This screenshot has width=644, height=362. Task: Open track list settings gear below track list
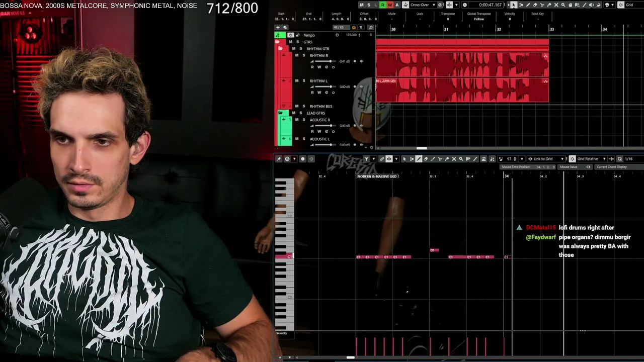coord(372,147)
